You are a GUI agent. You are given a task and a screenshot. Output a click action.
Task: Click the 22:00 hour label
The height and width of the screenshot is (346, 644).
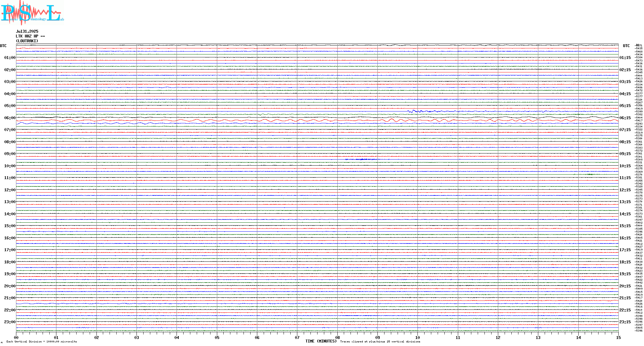click(x=10, y=310)
